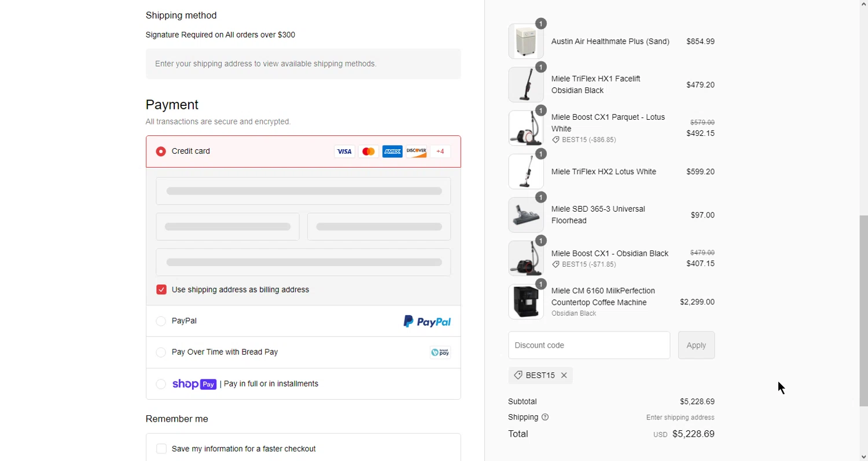Click the card number field placeholder
The width and height of the screenshot is (868, 461).
click(303, 191)
